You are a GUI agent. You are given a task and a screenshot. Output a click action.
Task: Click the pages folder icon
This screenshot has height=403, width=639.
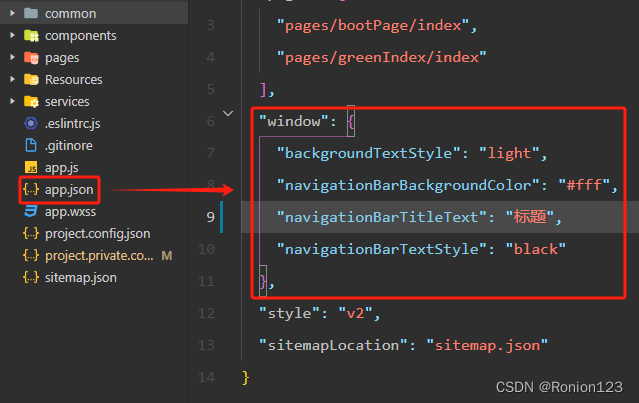(x=31, y=57)
